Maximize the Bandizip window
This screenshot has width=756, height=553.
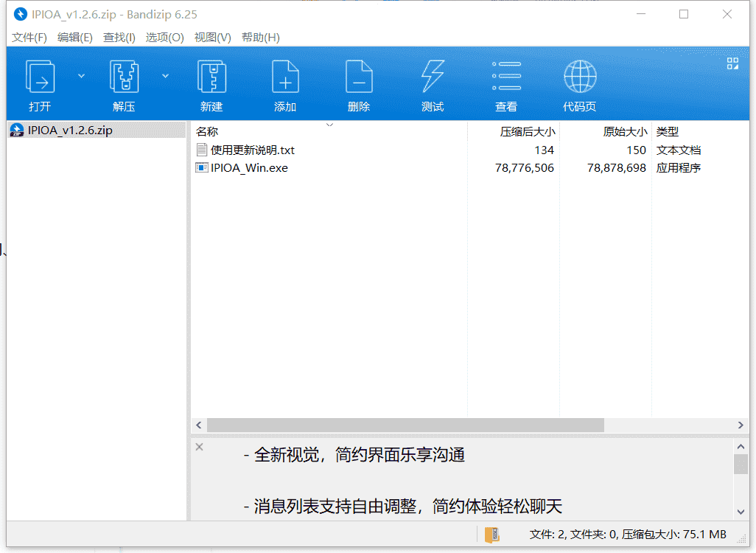click(x=684, y=14)
